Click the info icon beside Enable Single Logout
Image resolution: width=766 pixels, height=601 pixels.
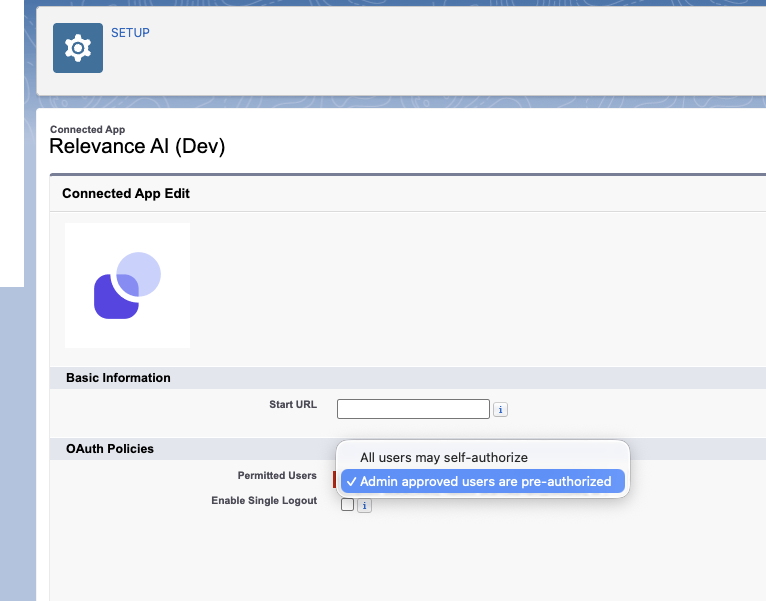point(364,505)
